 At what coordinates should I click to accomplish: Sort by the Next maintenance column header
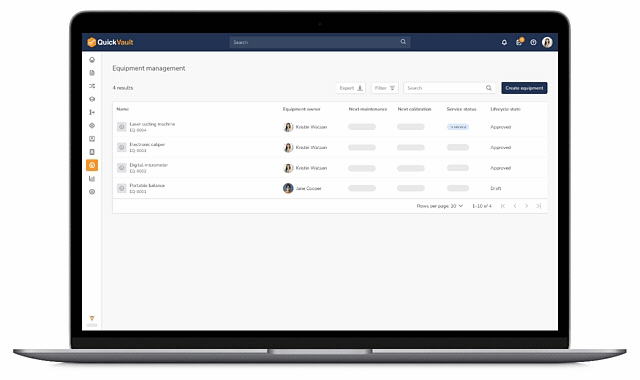[x=368, y=109]
